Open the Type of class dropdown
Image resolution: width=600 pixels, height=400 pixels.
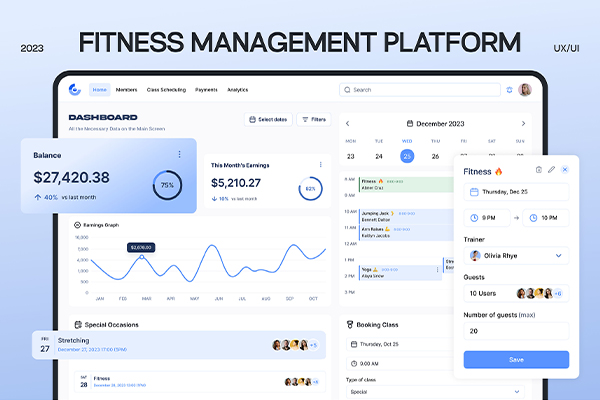pos(517,392)
